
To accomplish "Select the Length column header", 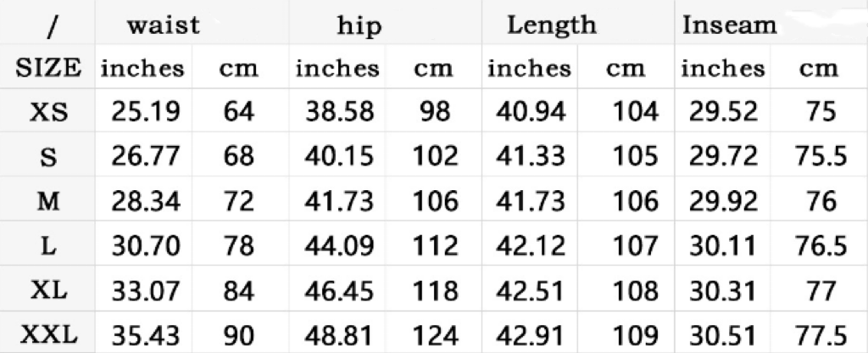I will pos(552,25).
